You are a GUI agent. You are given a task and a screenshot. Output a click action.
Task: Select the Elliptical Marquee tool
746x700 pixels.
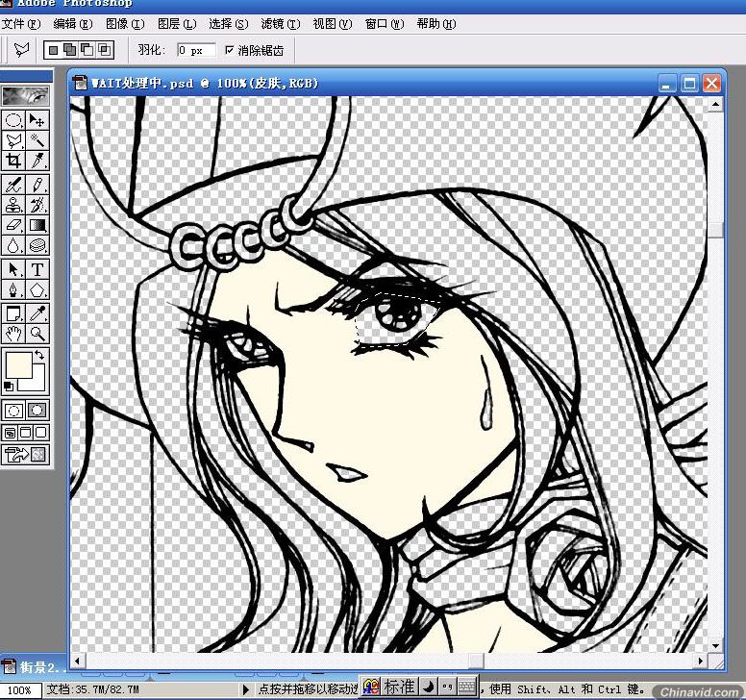pyautogui.click(x=13, y=120)
